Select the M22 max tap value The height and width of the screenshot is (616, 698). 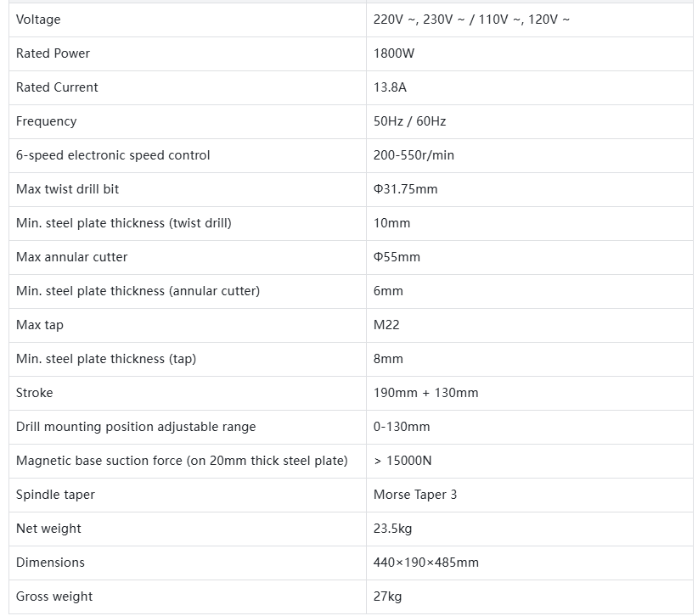[386, 325]
